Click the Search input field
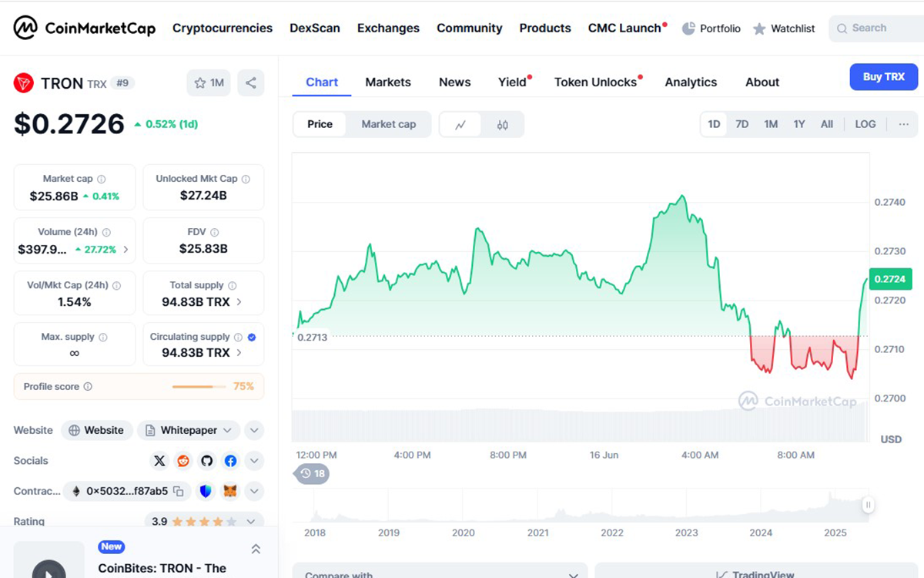Screen dimensions: 924x578 876,29
